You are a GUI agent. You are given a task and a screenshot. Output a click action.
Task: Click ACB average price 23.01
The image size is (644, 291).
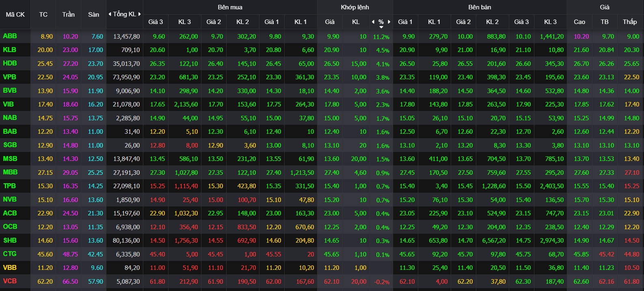606,213
